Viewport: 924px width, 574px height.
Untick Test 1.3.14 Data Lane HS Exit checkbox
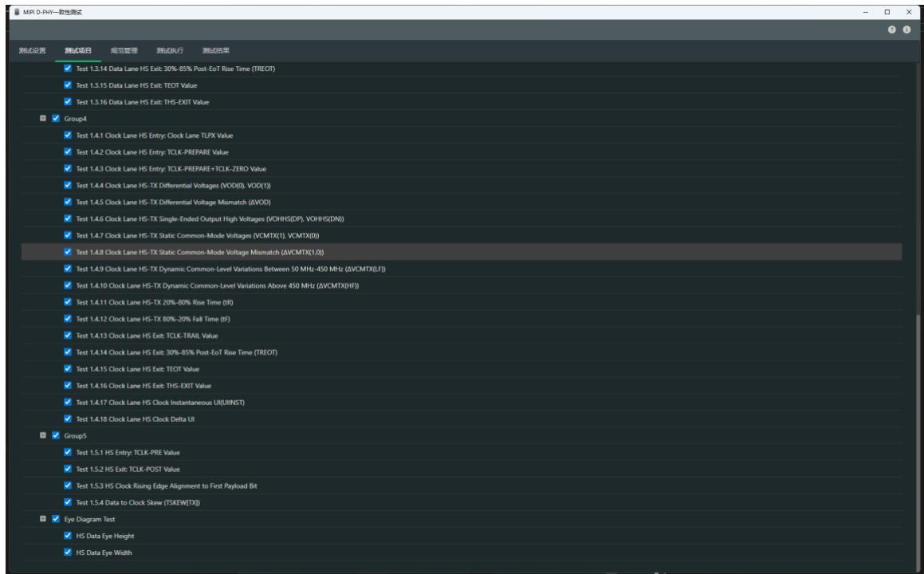click(x=68, y=69)
